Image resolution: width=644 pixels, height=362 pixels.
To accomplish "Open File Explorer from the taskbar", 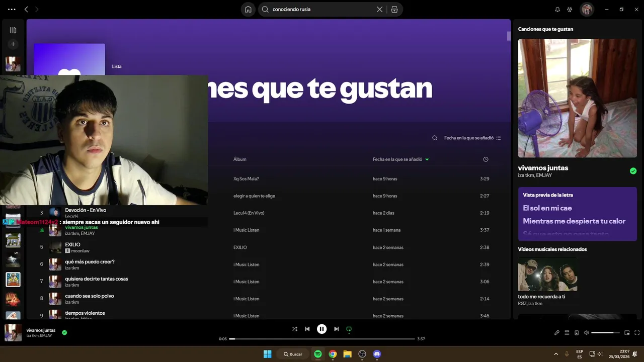I will [x=347, y=354].
